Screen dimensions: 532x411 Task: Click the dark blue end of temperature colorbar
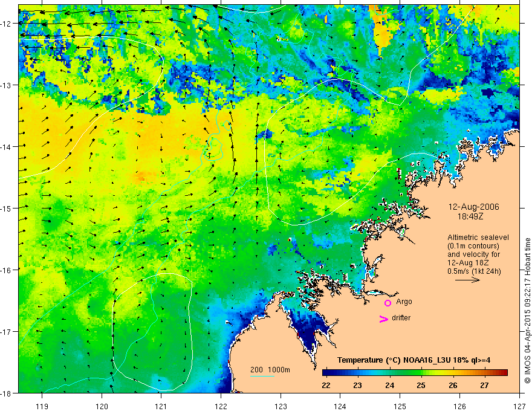(x=326, y=373)
